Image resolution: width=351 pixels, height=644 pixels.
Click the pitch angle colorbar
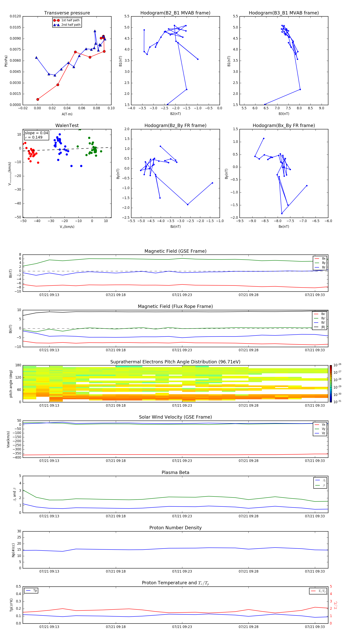pyautogui.click(x=331, y=384)
